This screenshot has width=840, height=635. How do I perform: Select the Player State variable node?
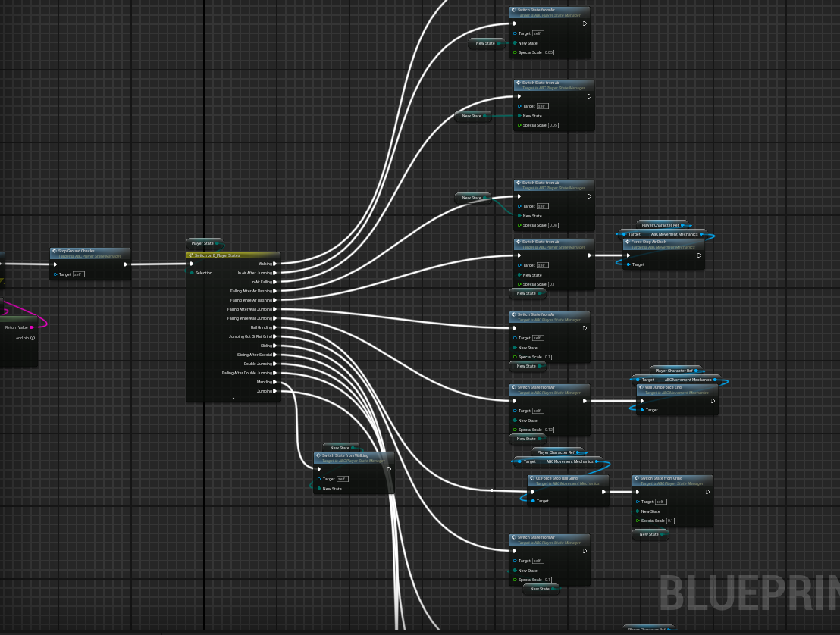(202, 243)
